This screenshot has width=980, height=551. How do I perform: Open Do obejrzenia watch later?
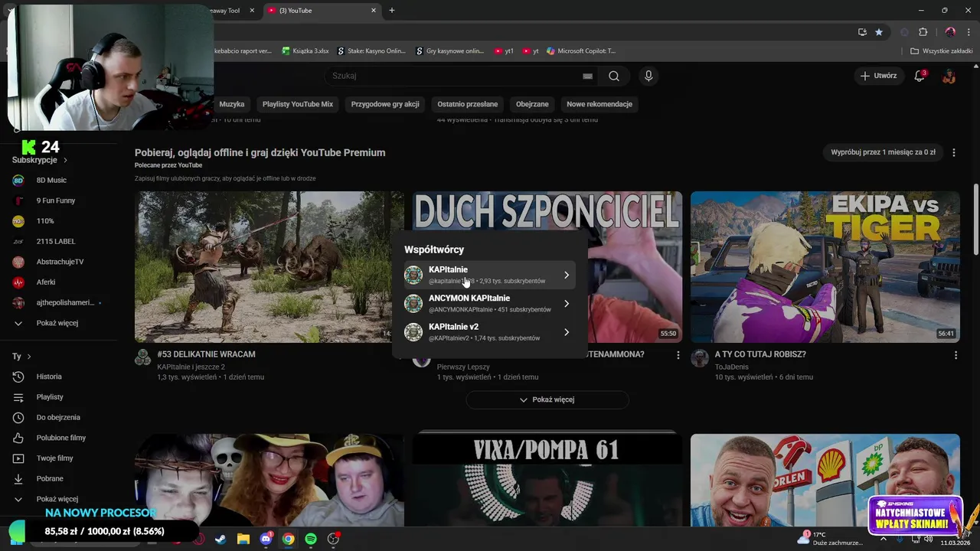point(58,417)
